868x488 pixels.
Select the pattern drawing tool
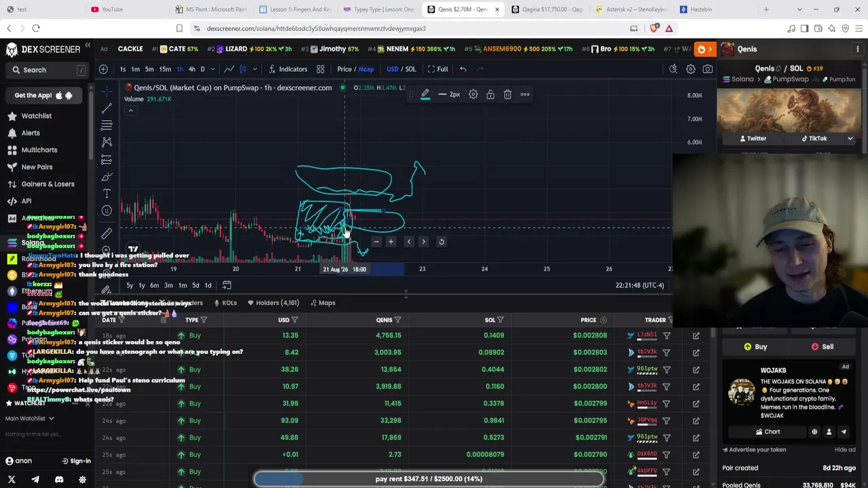(106, 142)
